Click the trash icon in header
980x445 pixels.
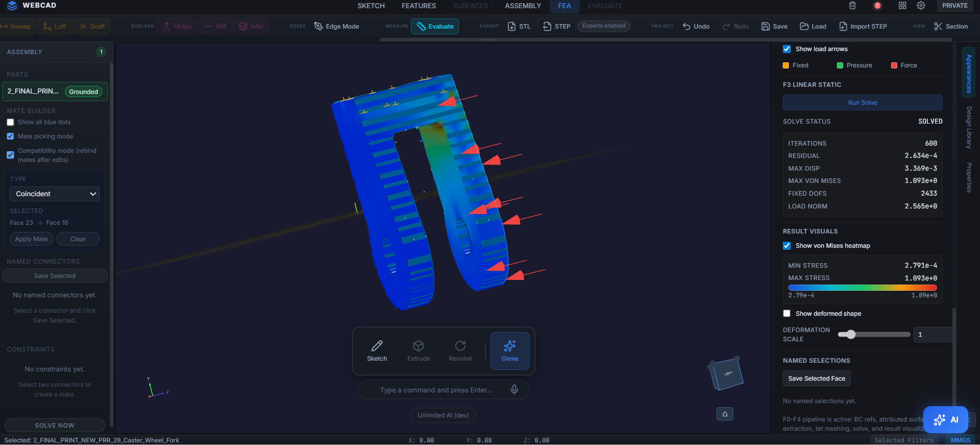tap(852, 6)
